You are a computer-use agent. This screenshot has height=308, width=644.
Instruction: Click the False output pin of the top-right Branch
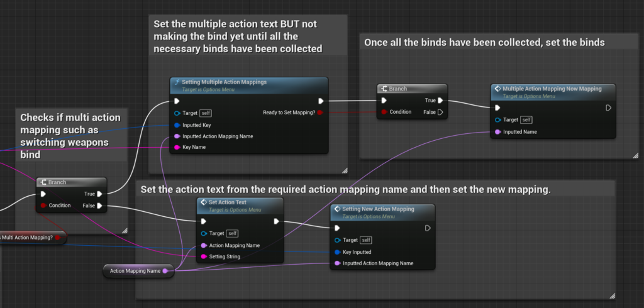tap(440, 112)
